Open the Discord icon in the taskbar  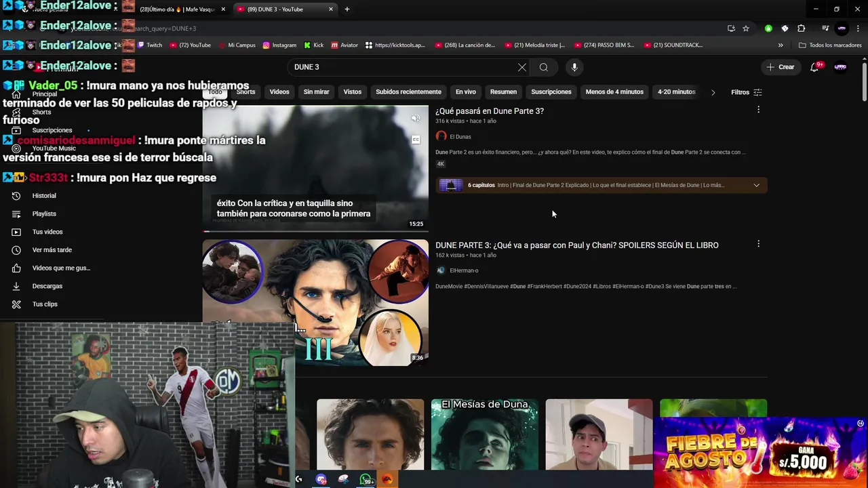pyautogui.click(x=321, y=479)
